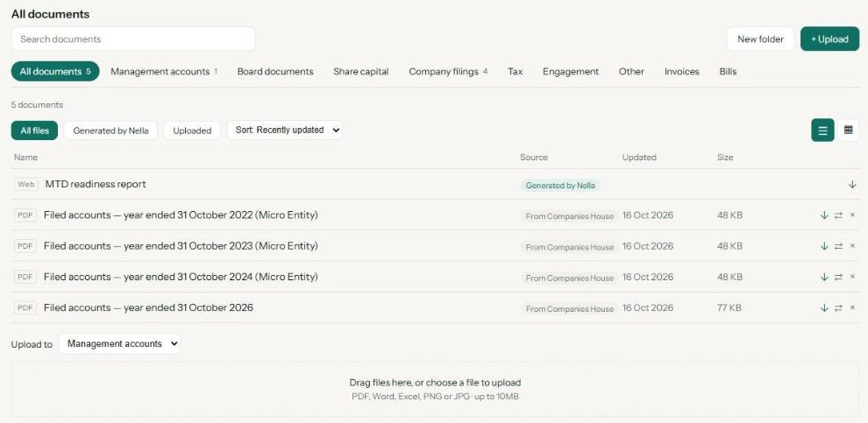Click the 5 documents count label
Screen dimensions: 868x423
pyautogui.click(x=37, y=104)
